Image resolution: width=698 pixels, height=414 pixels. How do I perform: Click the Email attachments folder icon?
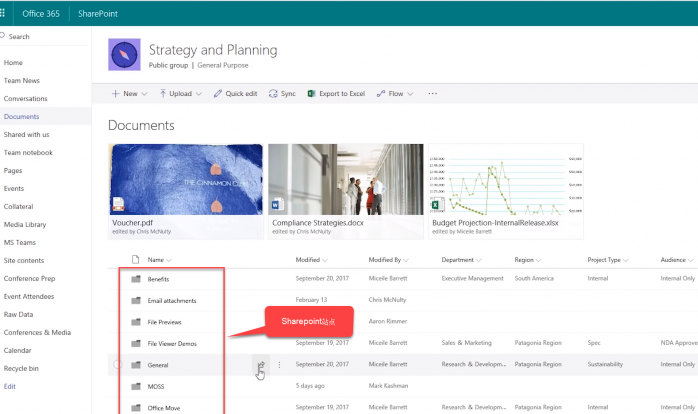pos(136,300)
